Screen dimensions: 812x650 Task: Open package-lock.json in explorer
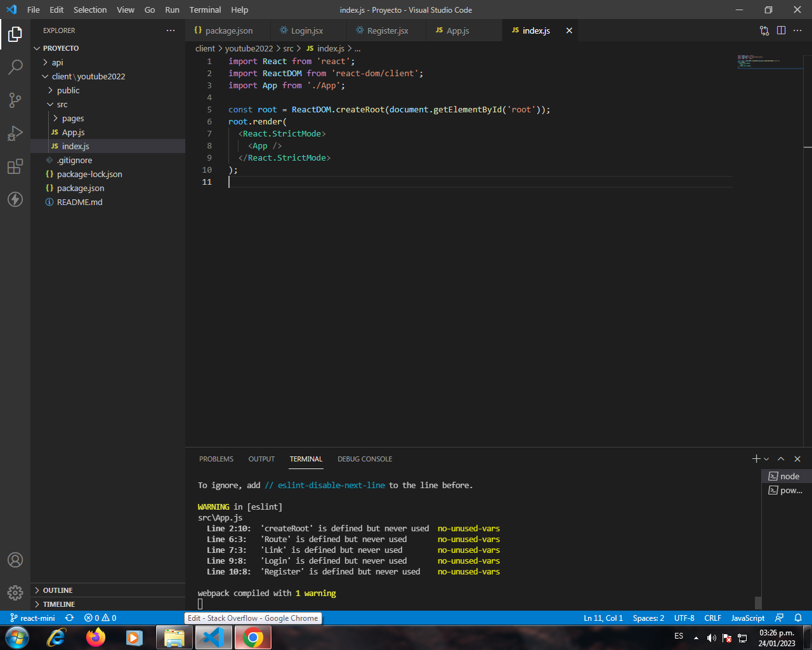pos(108,174)
